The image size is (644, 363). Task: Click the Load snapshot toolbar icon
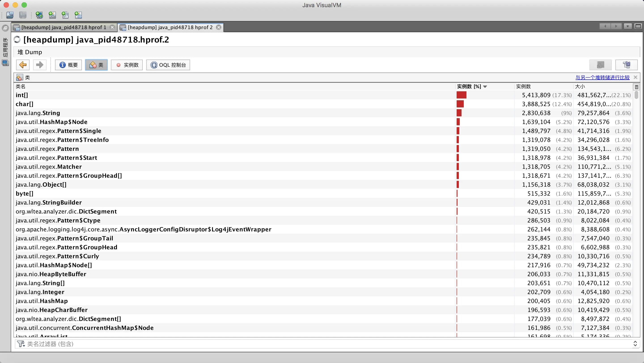click(10, 15)
